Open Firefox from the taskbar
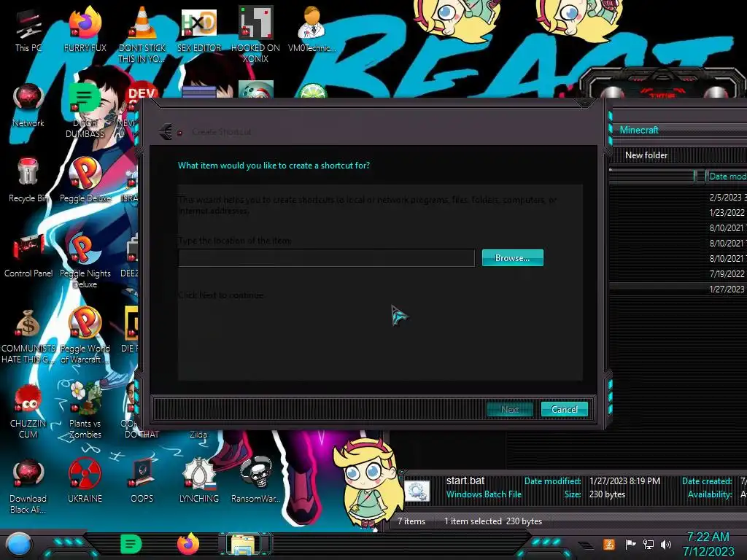This screenshot has width=747, height=560. [188, 544]
